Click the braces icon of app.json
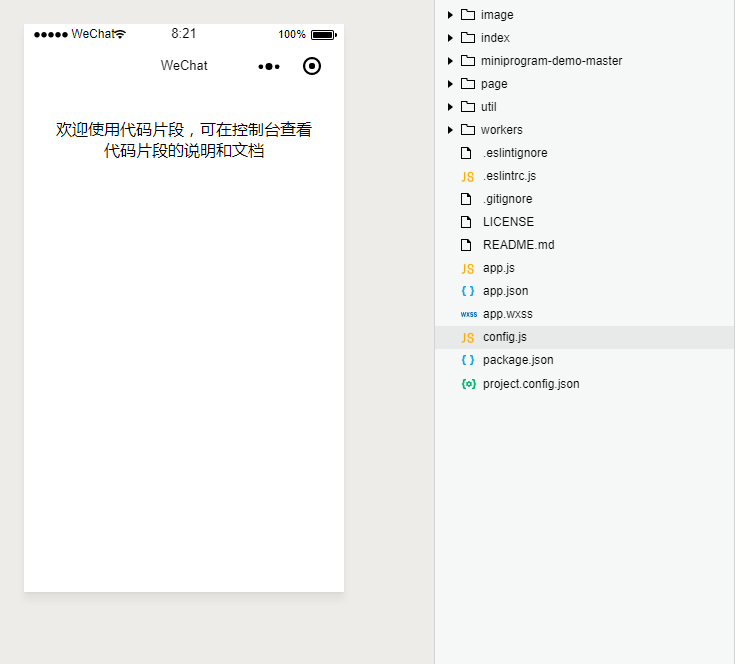The width and height of the screenshot is (750, 664). point(468,291)
